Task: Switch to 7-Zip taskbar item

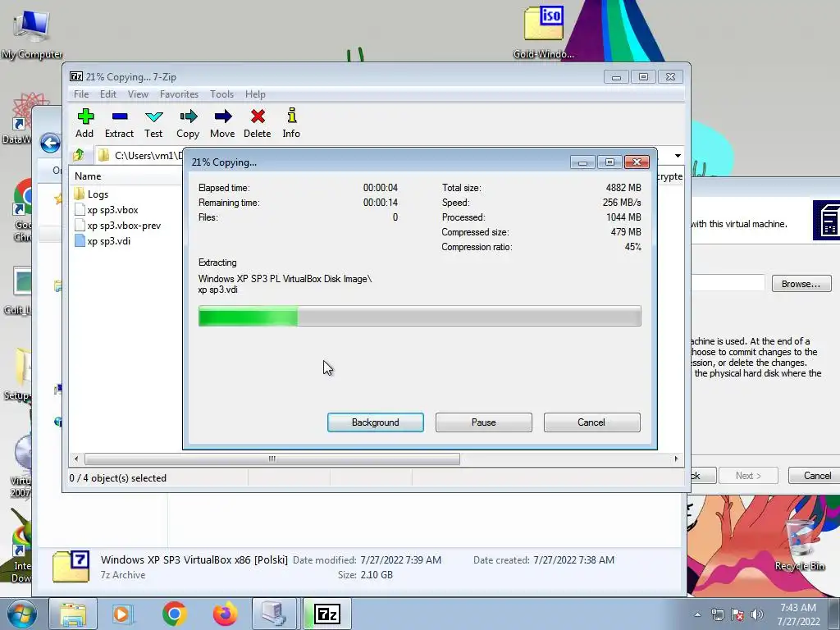Action: coord(327,614)
